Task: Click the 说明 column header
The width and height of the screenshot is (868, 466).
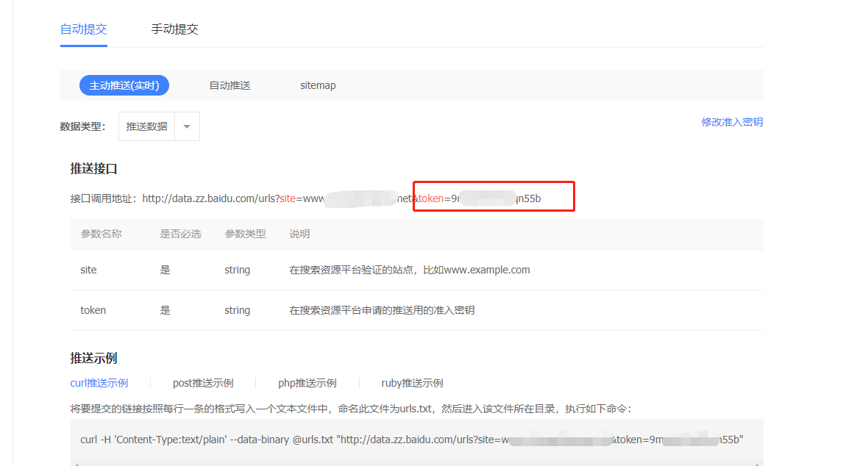Action: pos(299,234)
